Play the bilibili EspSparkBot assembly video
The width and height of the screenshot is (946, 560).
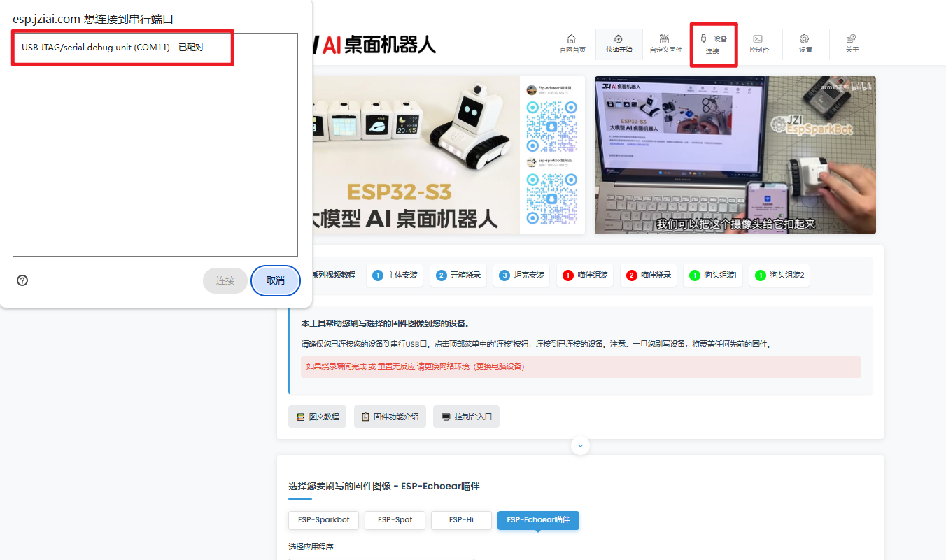(735, 155)
